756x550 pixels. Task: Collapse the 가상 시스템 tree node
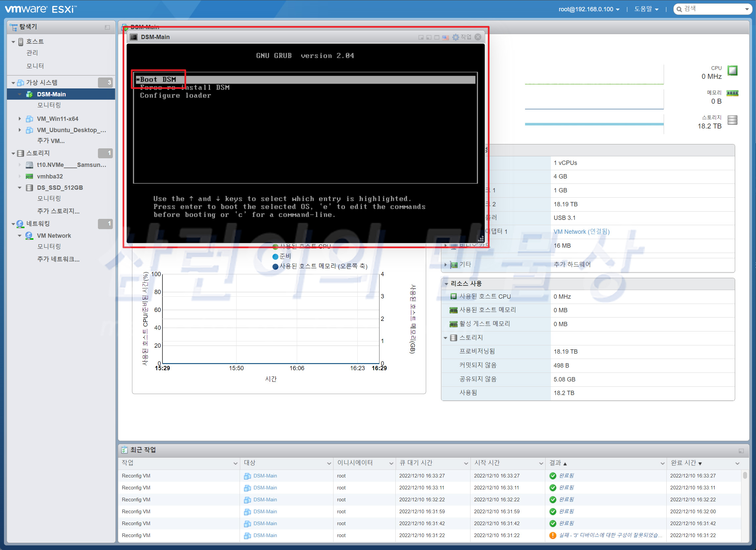point(13,83)
